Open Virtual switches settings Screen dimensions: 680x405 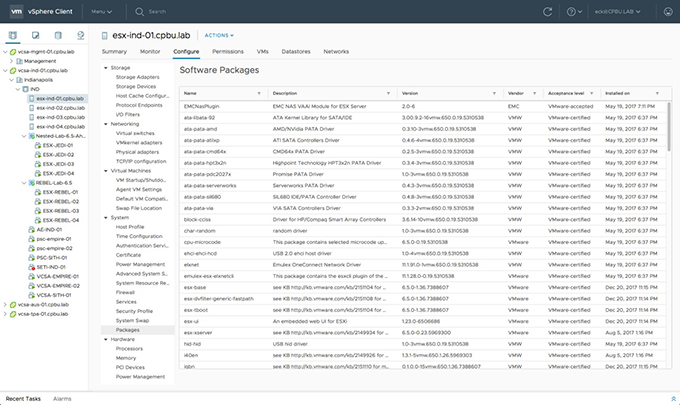[135, 134]
